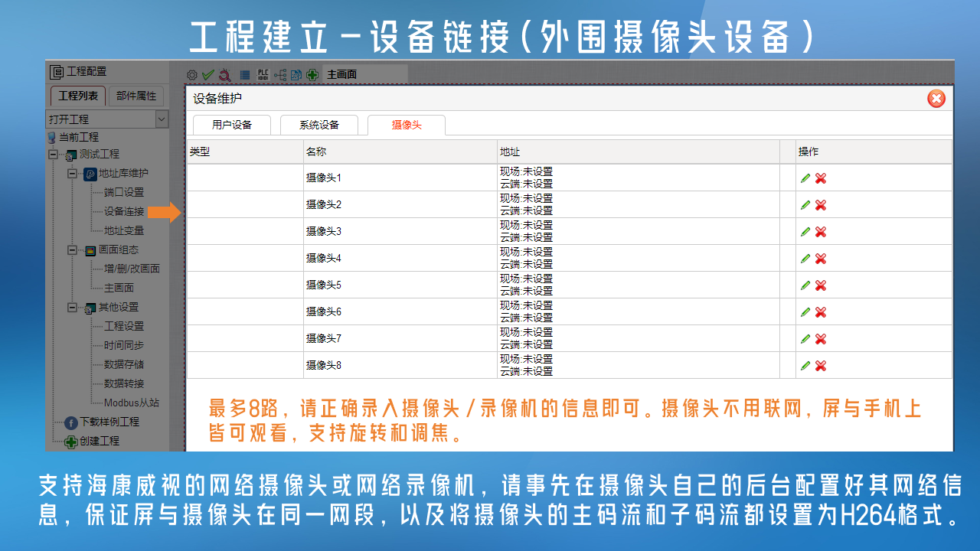Select 下载样例工程 in the tree
The width and height of the screenshot is (980, 551).
109,422
